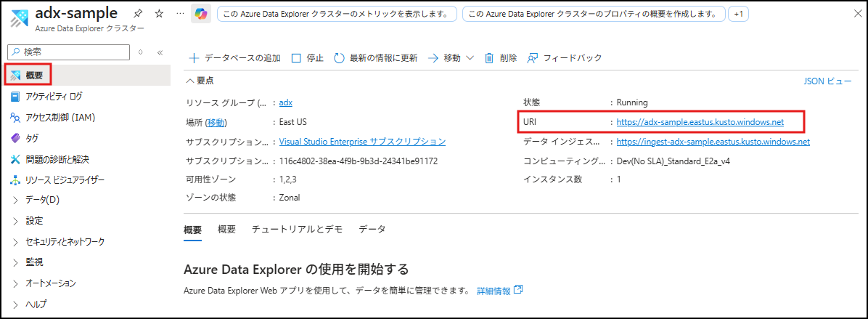Viewport: 868px width, 319px height.
Task: Open the https://adx-sample.eastus.kusto.windows.net URI link
Action: point(700,122)
